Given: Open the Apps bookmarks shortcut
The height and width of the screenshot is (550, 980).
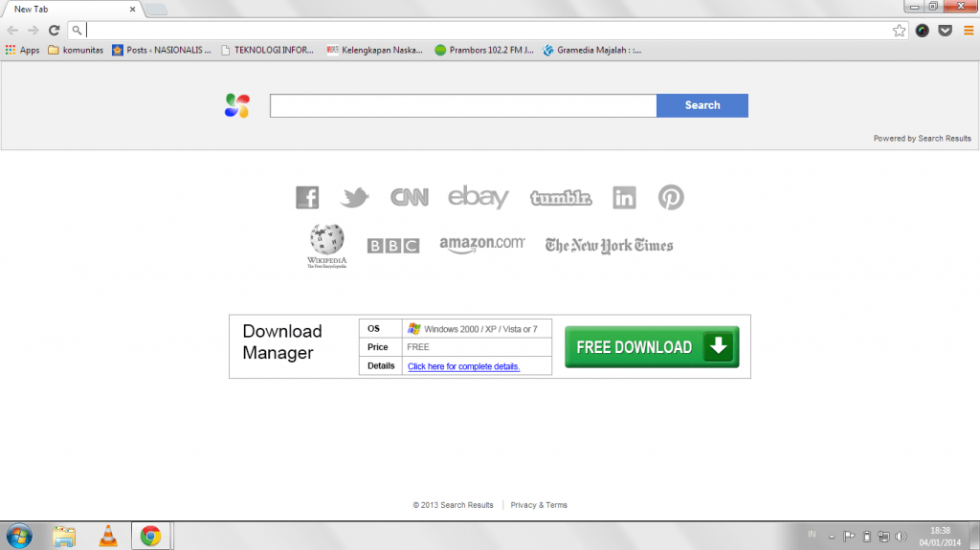Looking at the screenshot, I should (23, 50).
